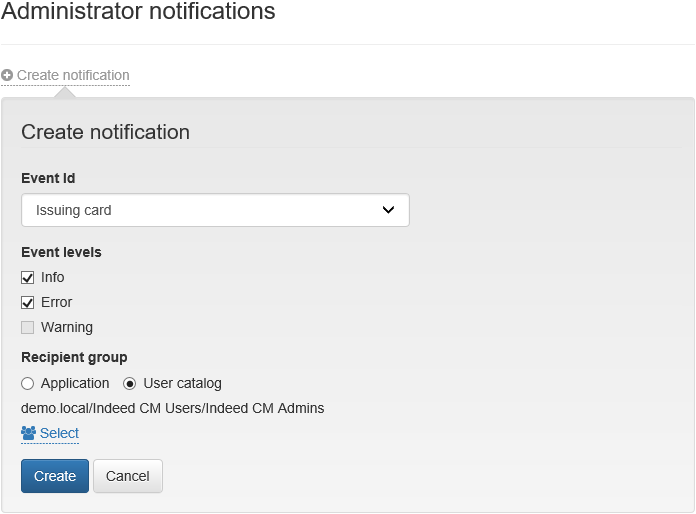Click the demo.local/Indeed CM Admins path text
The image size is (696, 514).
[172, 408]
